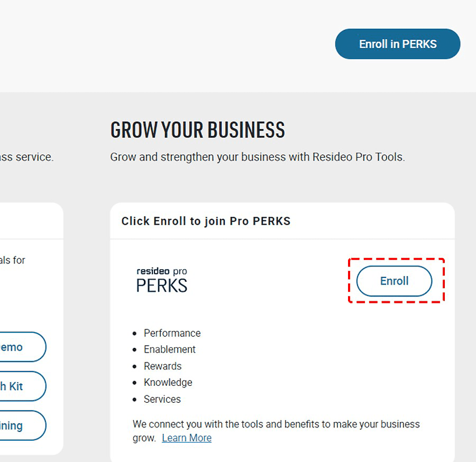The image size is (476, 462).
Task: Open the Learn More link
Action: click(x=186, y=438)
